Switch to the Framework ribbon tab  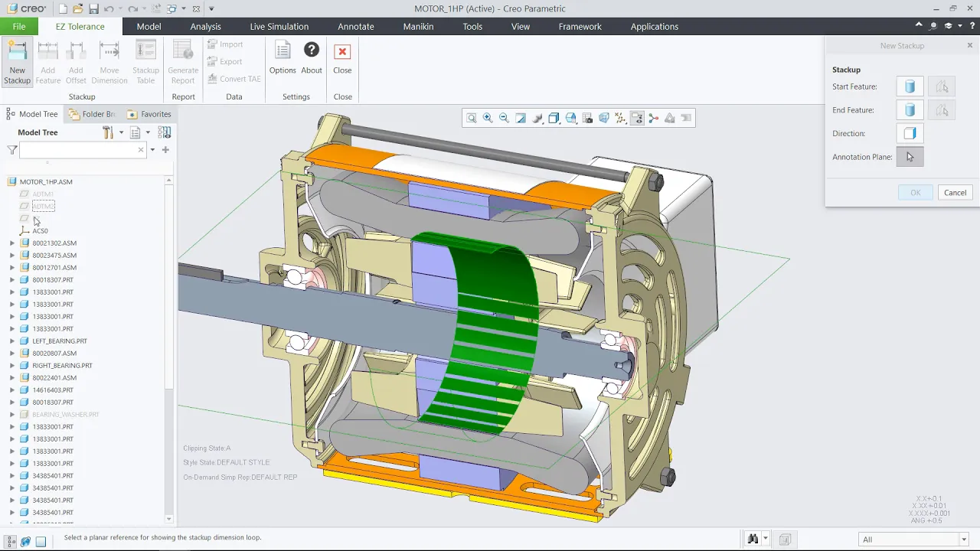(580, 26)
